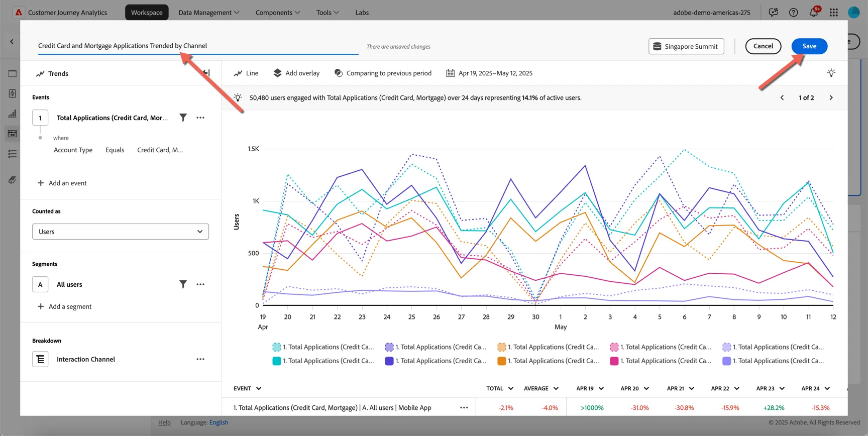
Task: Click the Comparing to previous period icon
Action: coord(339,73)
